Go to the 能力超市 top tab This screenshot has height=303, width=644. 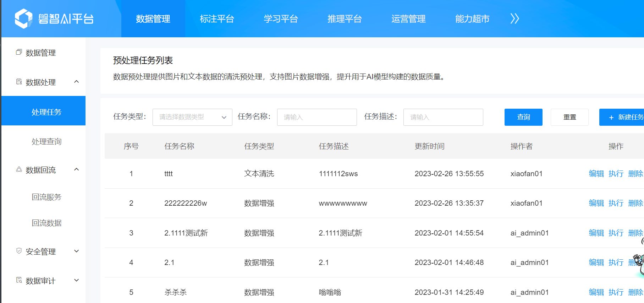(x=472, y=18)
